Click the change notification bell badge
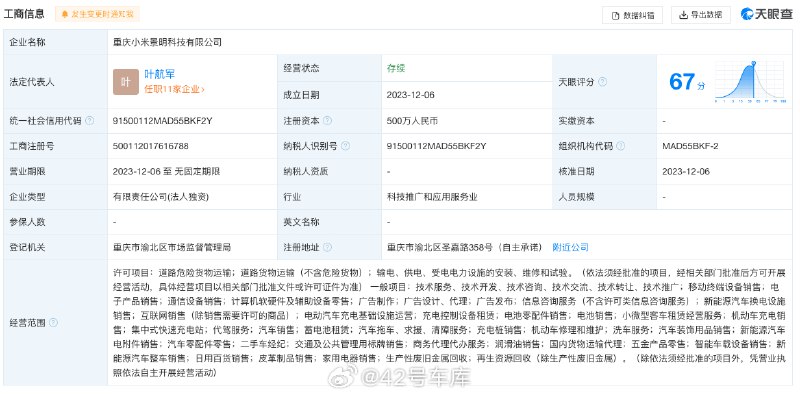The image size is (800, 396). [x=97, y=14]
